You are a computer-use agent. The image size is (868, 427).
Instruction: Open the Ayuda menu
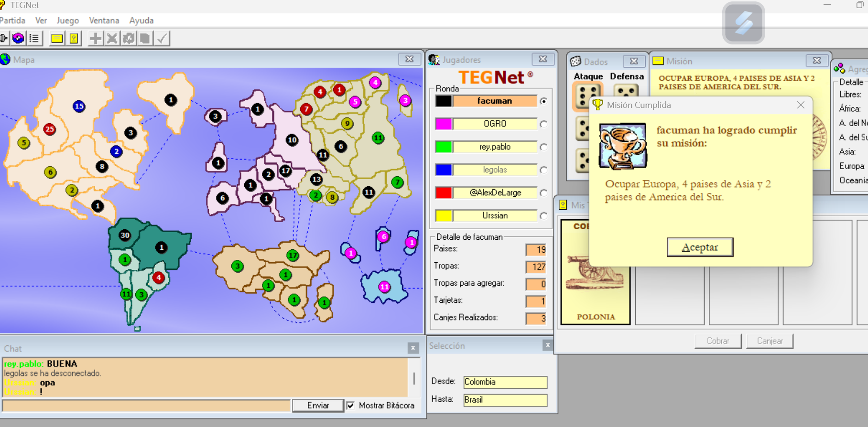(x=141, y=21)
